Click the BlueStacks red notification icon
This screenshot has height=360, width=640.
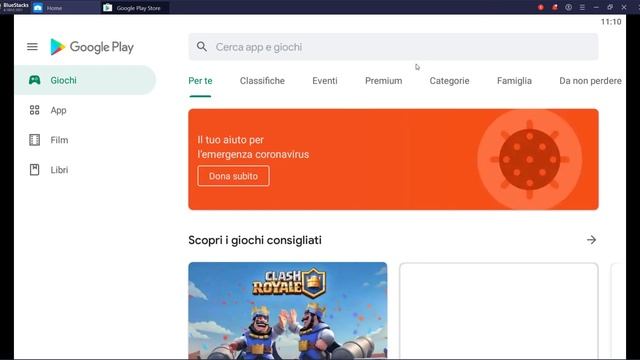tap(540, 7)
